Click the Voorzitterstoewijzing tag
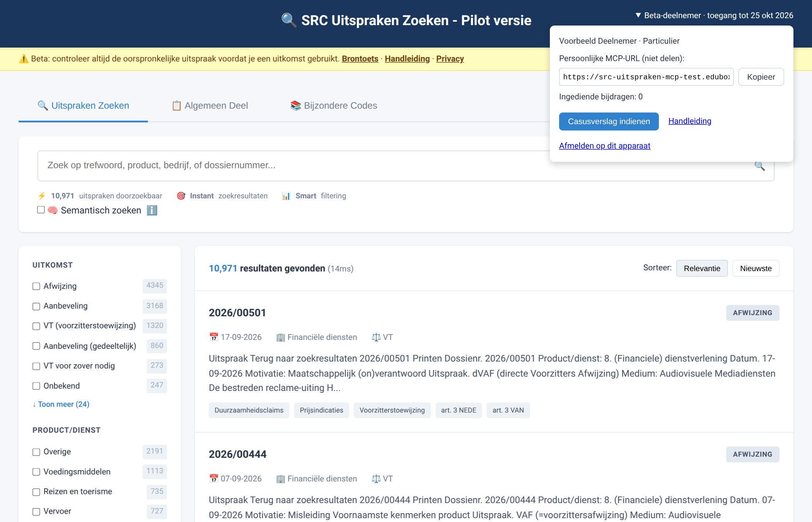The width and height of the screenshot is (812, 522). coord(392,410)
